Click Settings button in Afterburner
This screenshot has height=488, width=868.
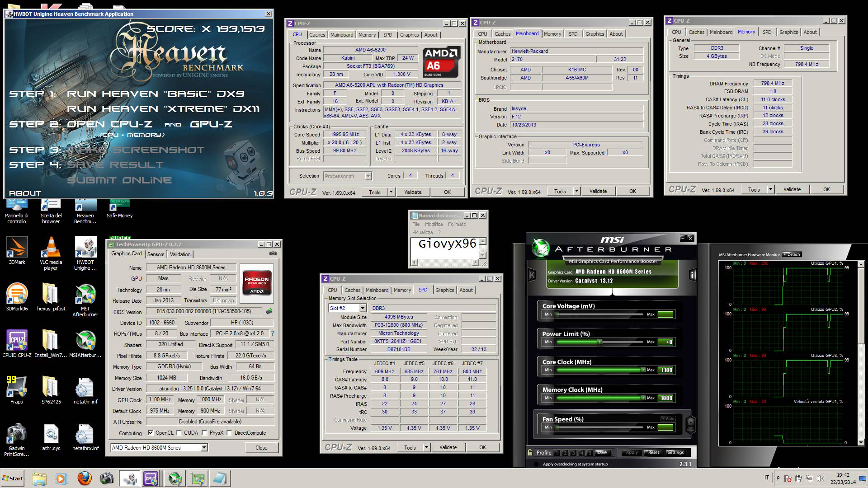tap(675, 452)
